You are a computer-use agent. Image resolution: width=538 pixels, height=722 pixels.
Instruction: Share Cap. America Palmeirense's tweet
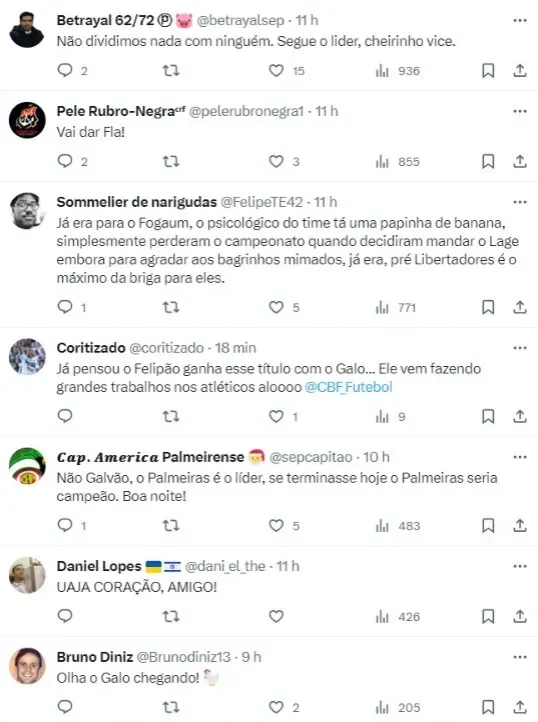tap(520, 525)
